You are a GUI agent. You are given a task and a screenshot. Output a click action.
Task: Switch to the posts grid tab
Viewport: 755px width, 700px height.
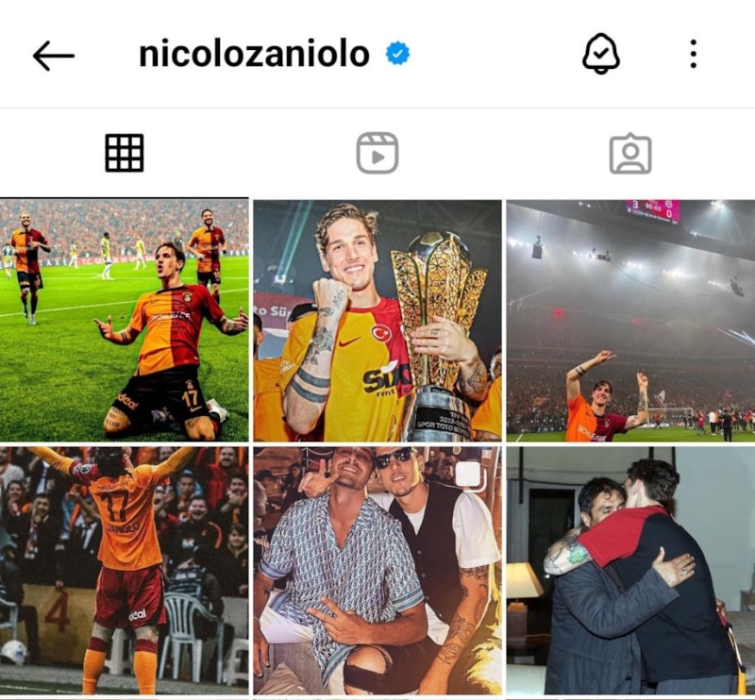125,153
